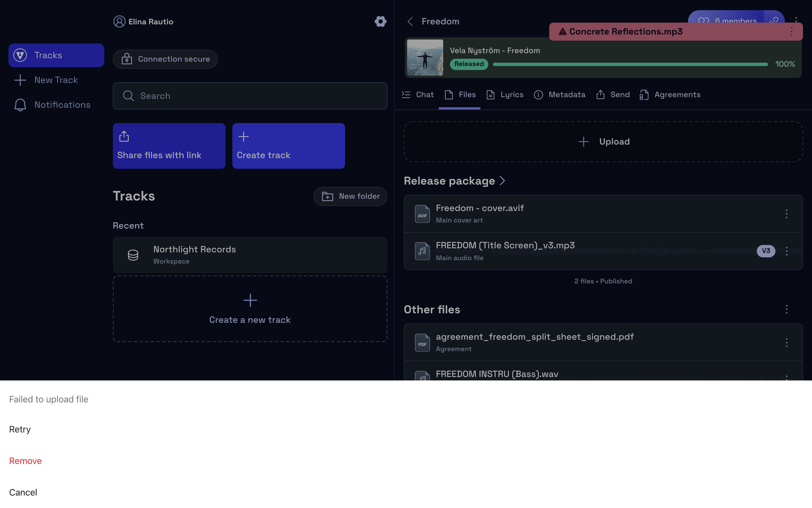Screen dimensions: 812x508
Task: Click the AVIF file icon
Action: point(422,214)
